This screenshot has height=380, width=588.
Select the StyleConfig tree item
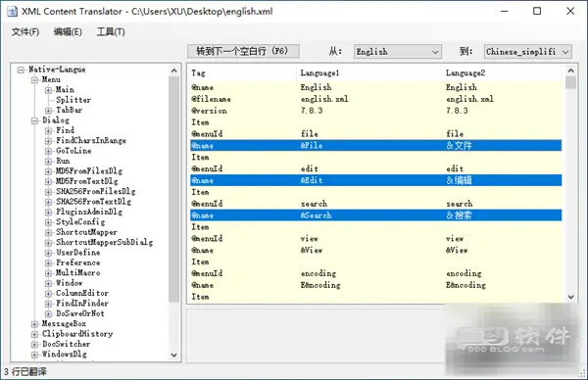[80, 222]
